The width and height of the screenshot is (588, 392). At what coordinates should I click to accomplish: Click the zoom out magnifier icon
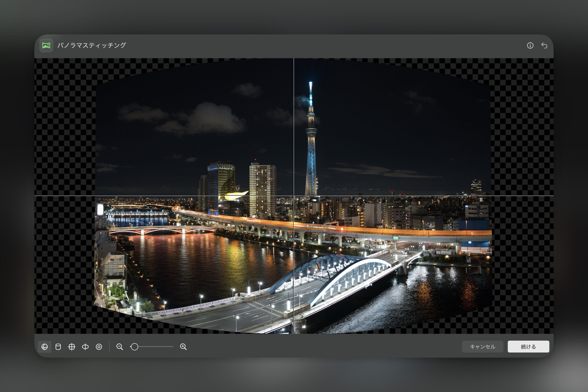point(119,347)
